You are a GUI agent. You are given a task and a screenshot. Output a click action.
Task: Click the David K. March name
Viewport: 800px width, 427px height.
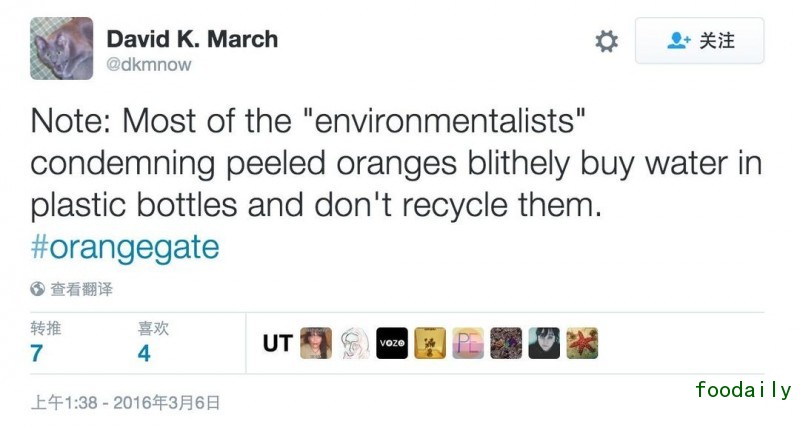(x=192, y=39)
